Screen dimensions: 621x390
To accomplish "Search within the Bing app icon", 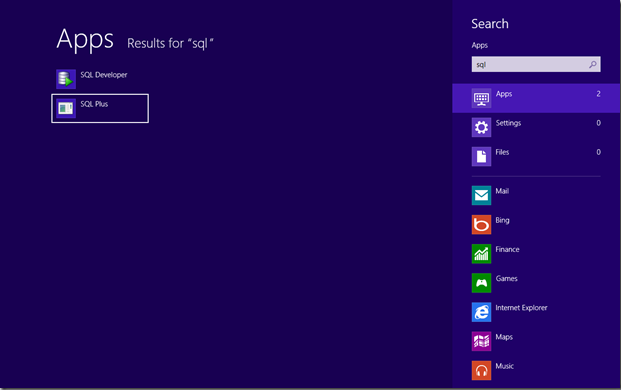I will (481, 224).
